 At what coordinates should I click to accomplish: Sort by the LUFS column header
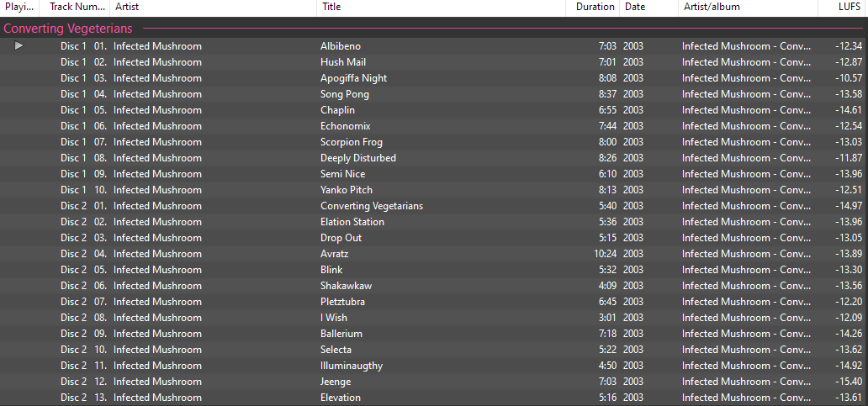point(843,8)
